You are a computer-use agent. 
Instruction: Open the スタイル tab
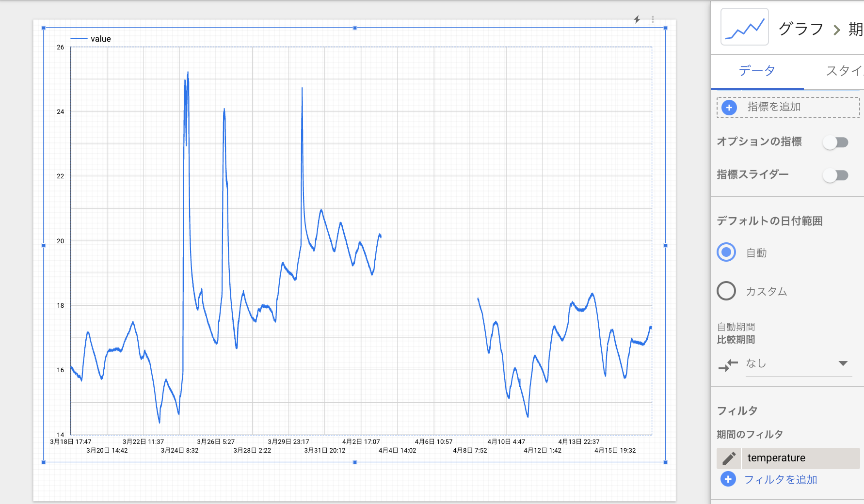pos(844,71)
